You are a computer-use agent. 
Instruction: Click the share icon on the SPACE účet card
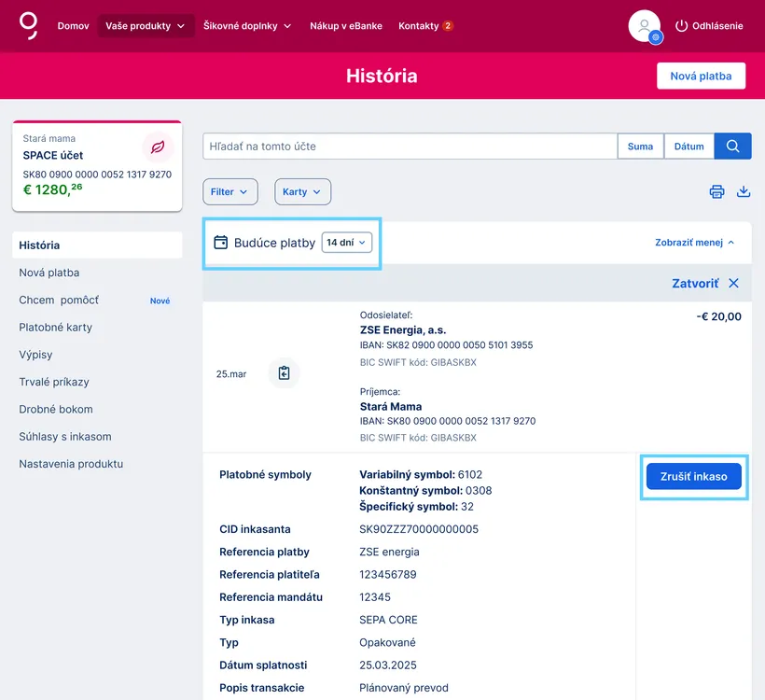click(x=158, y=147)
